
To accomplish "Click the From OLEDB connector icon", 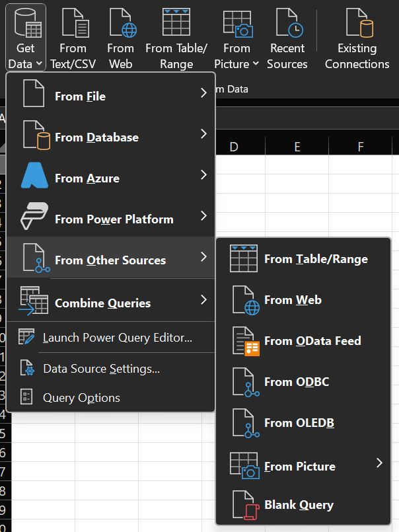I will click(246, 423).
